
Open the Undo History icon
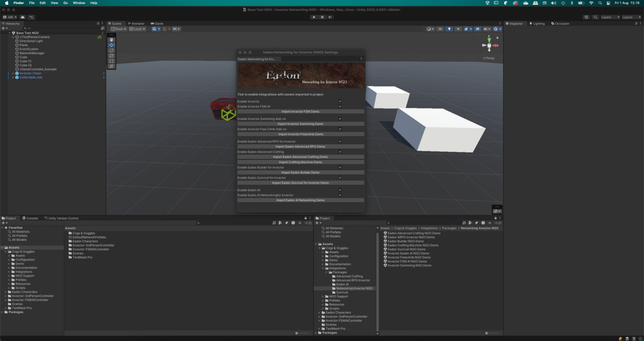click(x=586, y=17)
